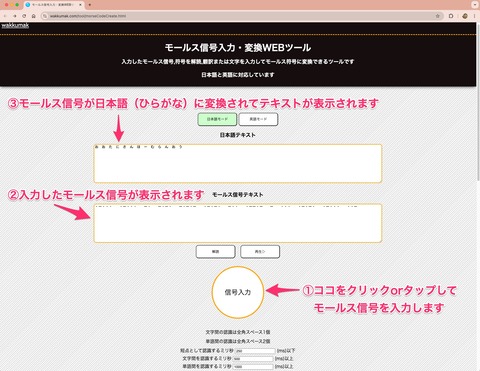
Task: Click the address bar URL wakkumak.com
Action: (x=88, y=16)
